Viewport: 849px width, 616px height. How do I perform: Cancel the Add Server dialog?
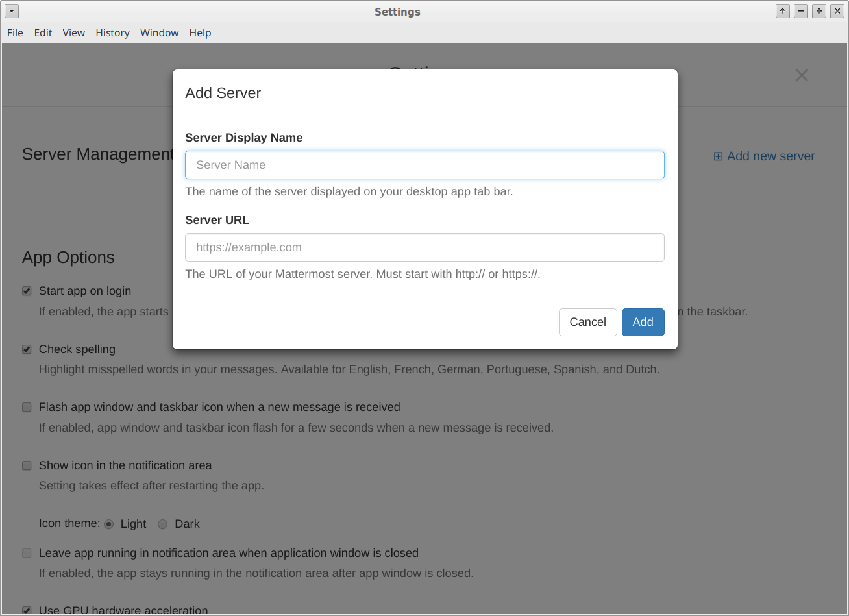[x=587, y=322]
